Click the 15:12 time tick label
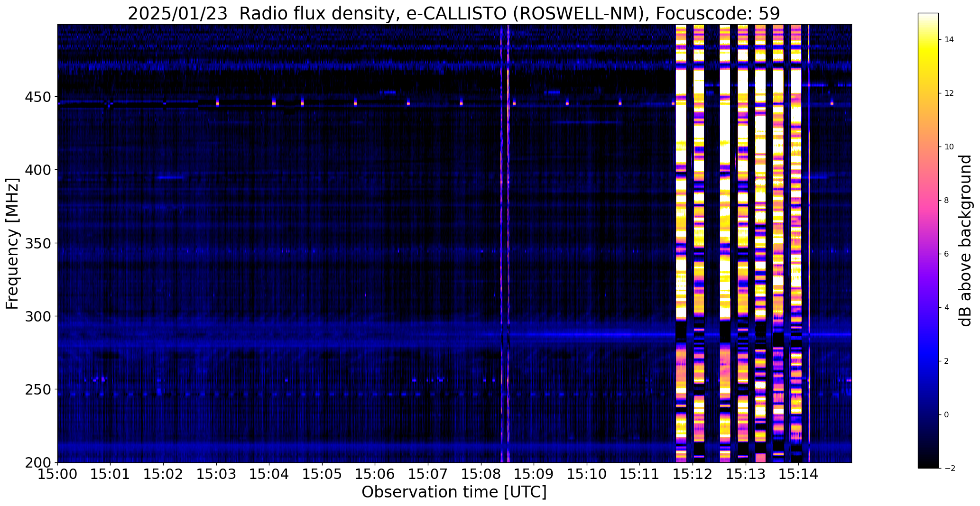The image size is (980, 506). tap(693, 473)
